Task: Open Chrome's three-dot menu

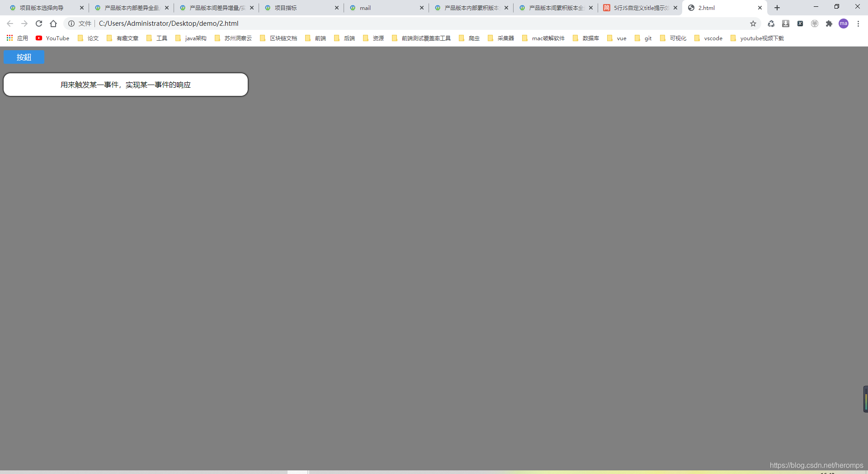Action: [858, 24]
